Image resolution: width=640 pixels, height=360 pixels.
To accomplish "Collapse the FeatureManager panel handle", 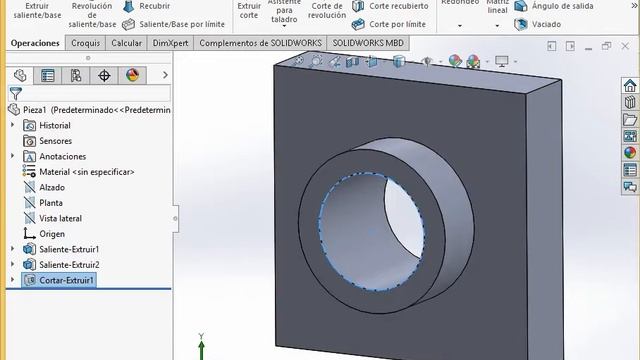I will (175, 218).
